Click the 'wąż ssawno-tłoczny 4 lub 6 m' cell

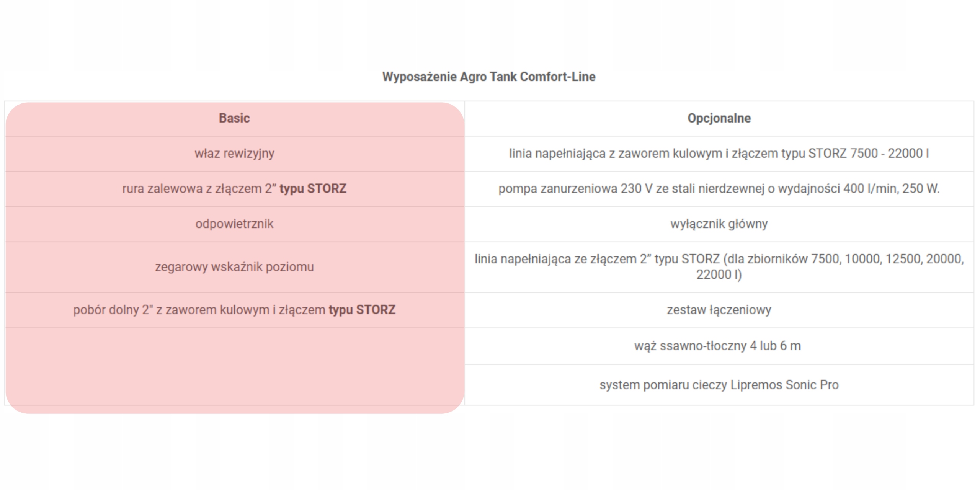point(717,346)
